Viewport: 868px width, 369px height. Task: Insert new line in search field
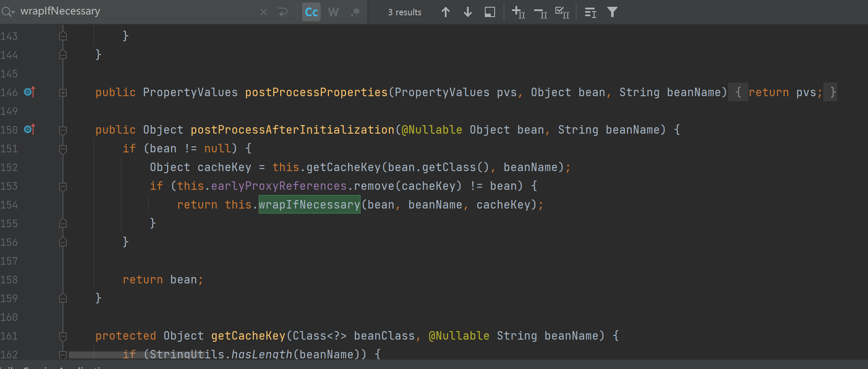283,12
